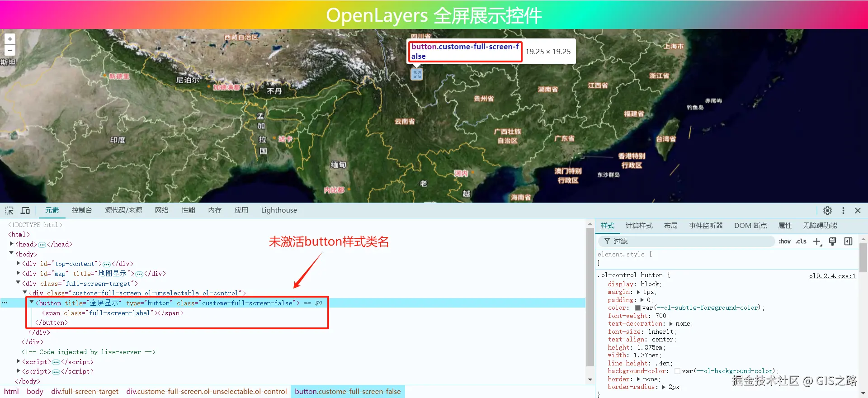Toggle the .cls class editor button
The image size is (868, 398).
point(801,242)
